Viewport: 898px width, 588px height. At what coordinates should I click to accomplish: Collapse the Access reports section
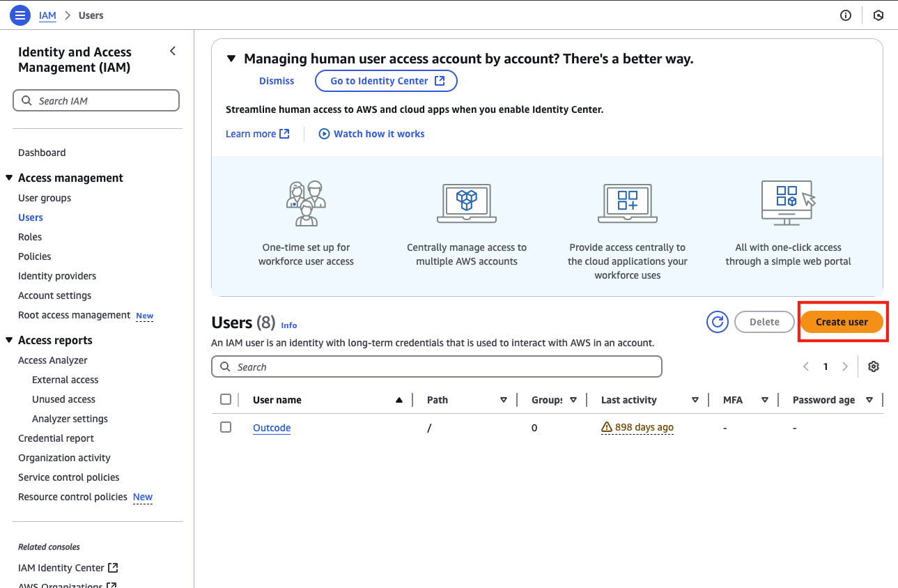(9, 341)
